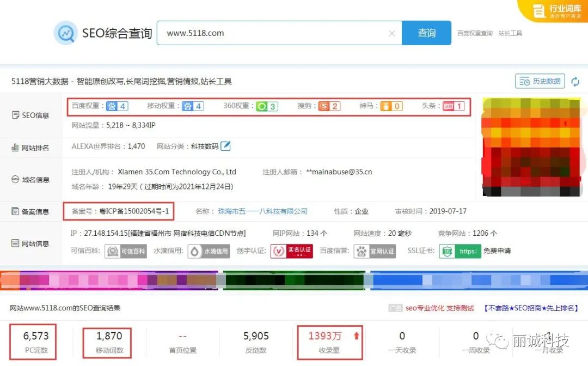The image size is (588, 366).
Task: Click the 备案号 粤ICP备15002054号-1 text
Action: pos(120,211)
